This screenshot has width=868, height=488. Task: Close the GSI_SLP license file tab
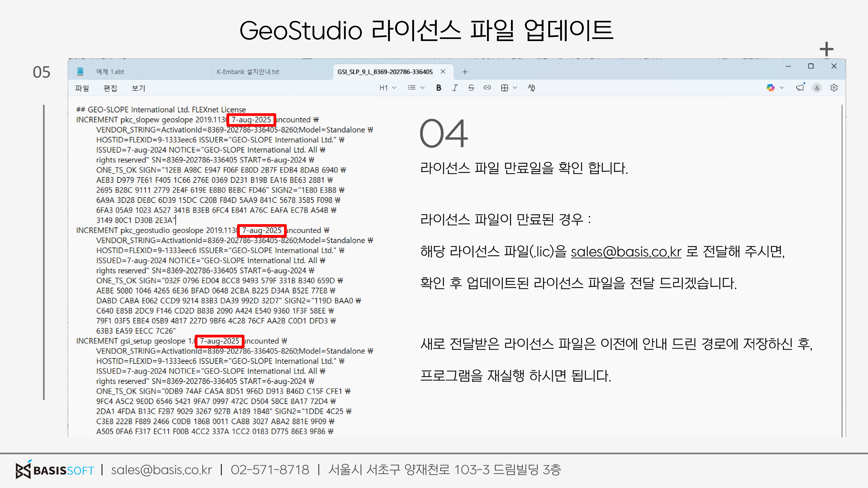click(x=443, y=71)
